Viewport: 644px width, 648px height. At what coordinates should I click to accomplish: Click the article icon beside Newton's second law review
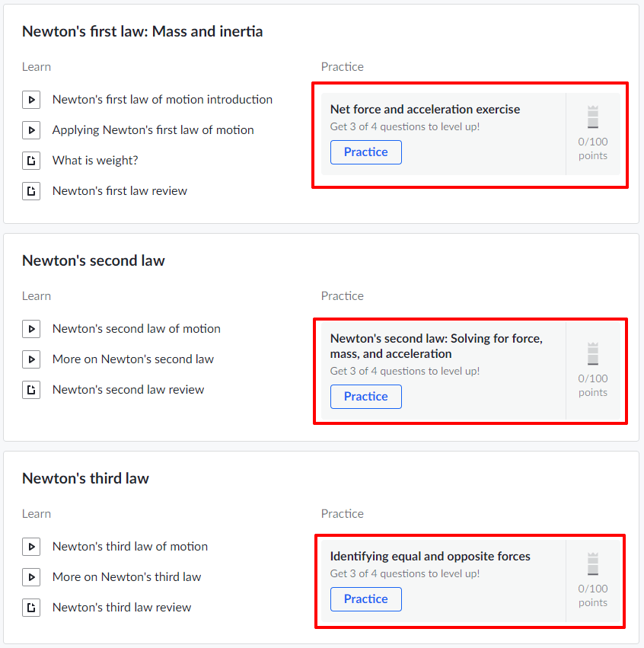31,390
